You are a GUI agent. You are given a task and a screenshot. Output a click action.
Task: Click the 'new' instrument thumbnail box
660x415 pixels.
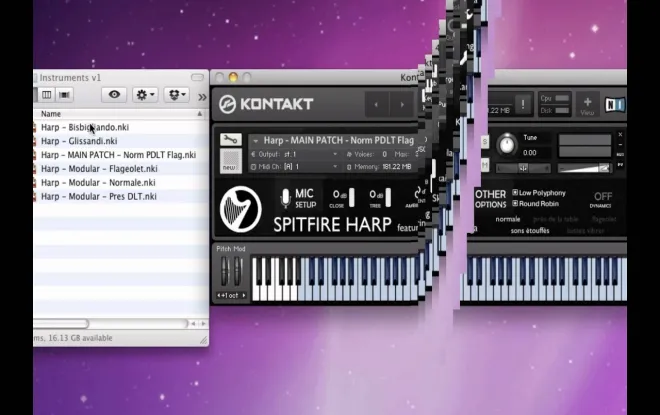231,161
